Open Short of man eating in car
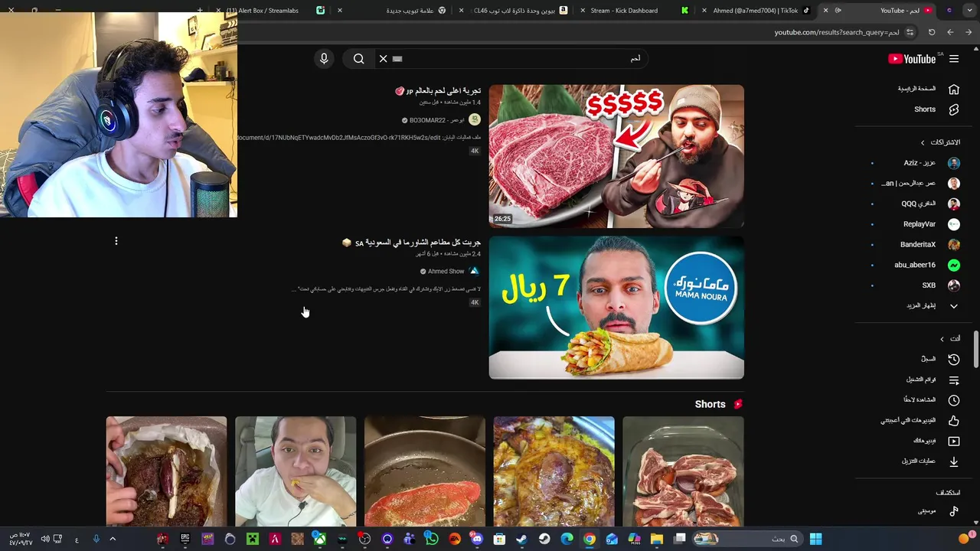Image resolution: width=980 pixels, height=551 pixels. pyautogui.click(x=296, y=471)
